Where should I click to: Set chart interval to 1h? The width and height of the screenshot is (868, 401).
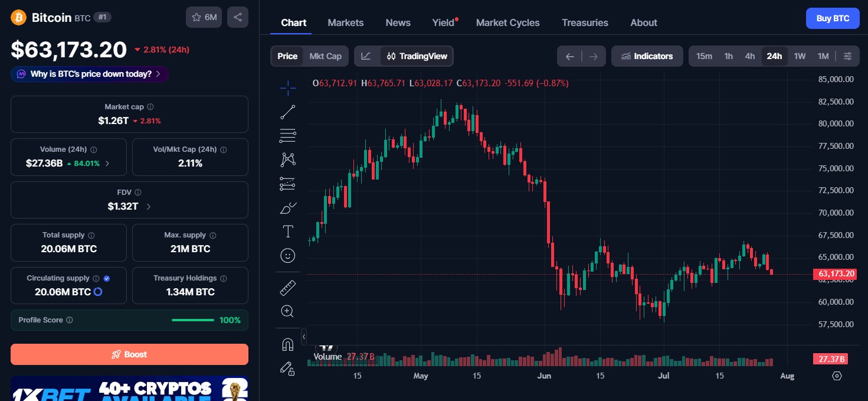(729, 56)
